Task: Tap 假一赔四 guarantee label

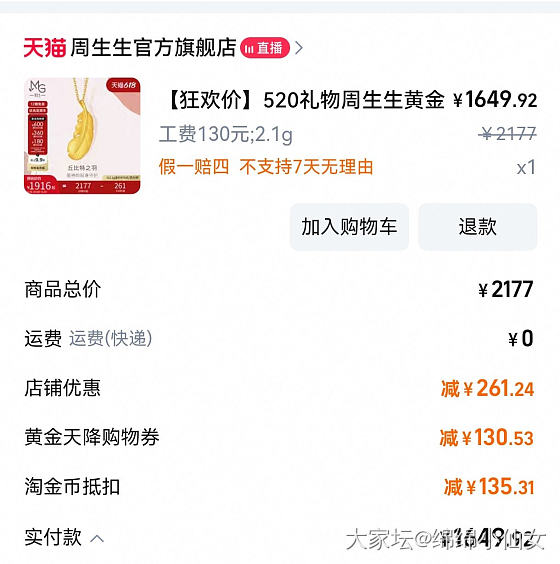Action: tap(194, 167)
